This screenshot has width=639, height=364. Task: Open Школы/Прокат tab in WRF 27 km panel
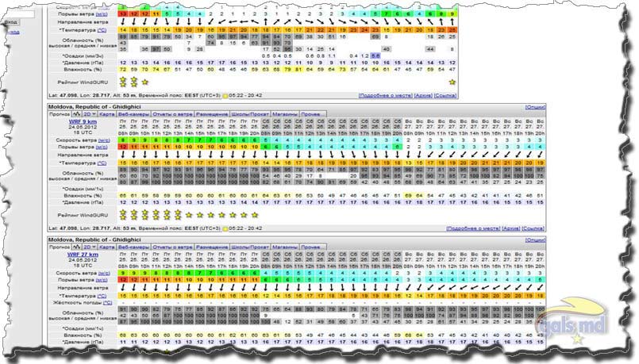click(250, 247)
